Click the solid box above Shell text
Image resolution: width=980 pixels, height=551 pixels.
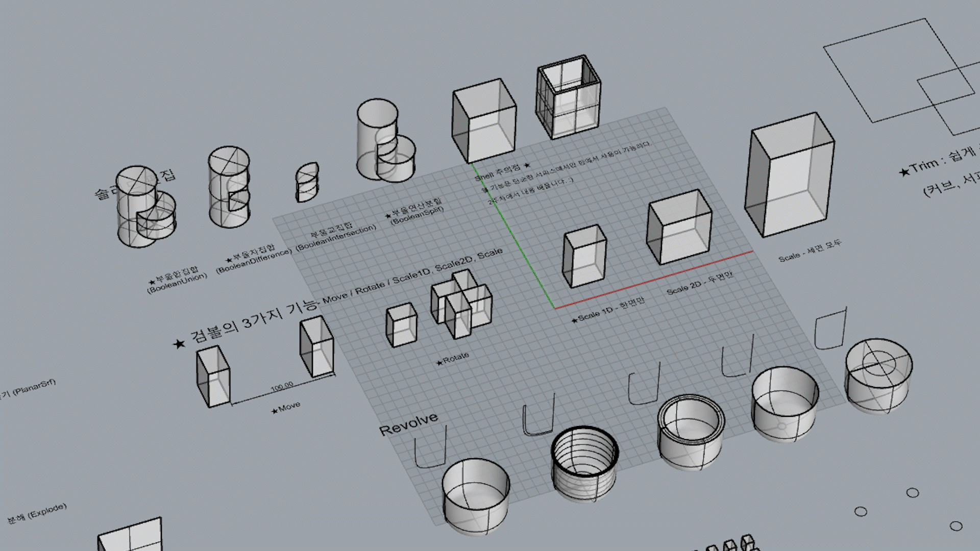[x=484, y=121]
